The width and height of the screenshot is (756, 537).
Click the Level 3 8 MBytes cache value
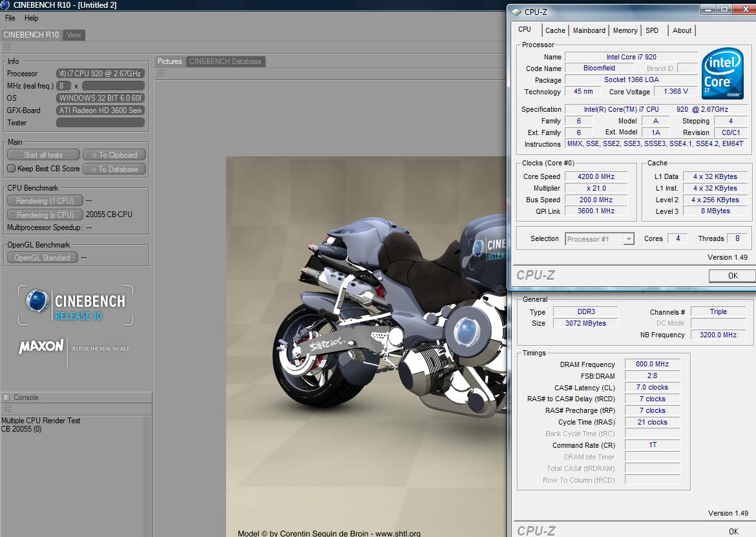coord(715,211)
